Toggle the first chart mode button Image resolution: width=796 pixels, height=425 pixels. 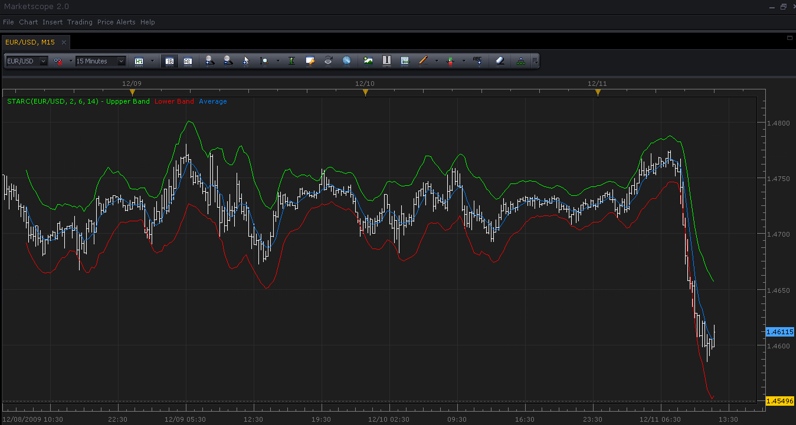coord(170,61)
